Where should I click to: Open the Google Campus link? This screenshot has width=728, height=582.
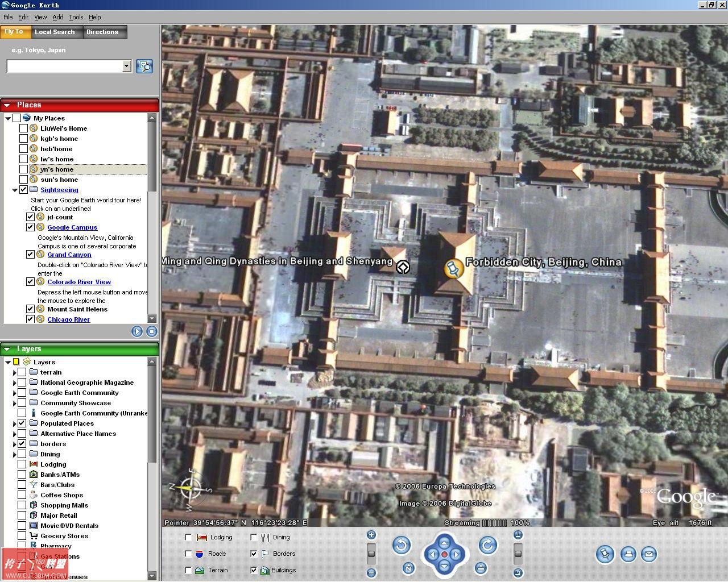click(72, 227)
